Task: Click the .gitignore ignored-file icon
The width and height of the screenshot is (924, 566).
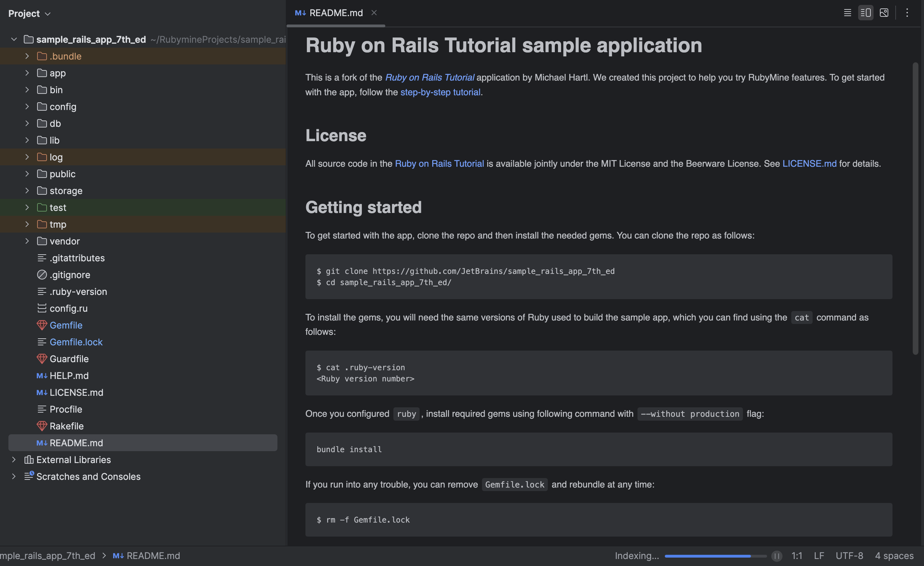Action: [42, 275]
